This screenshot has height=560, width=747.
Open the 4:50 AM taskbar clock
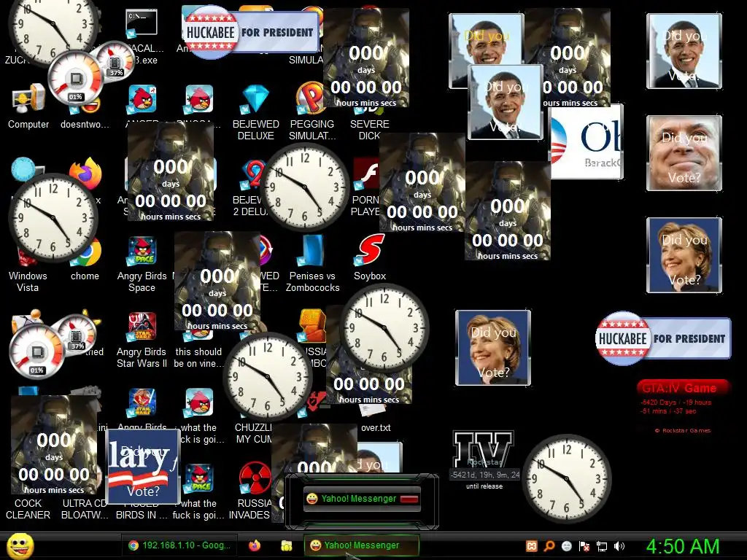point(682,547)
